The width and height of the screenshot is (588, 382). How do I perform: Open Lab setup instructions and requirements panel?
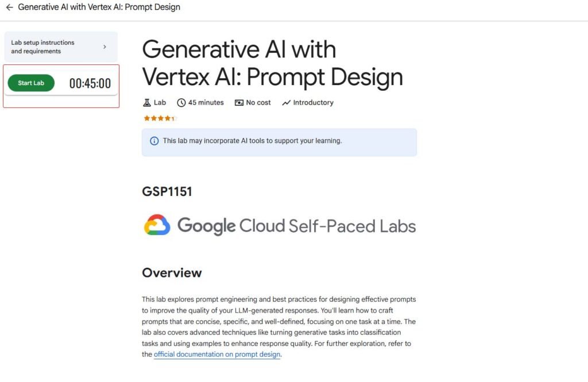[x=61, y=47]
